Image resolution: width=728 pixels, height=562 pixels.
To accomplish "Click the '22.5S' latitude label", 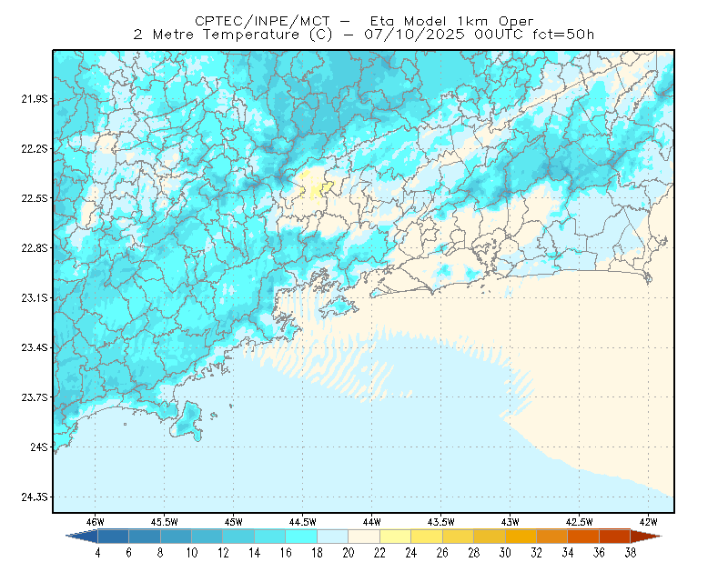I will click(35, 198).
